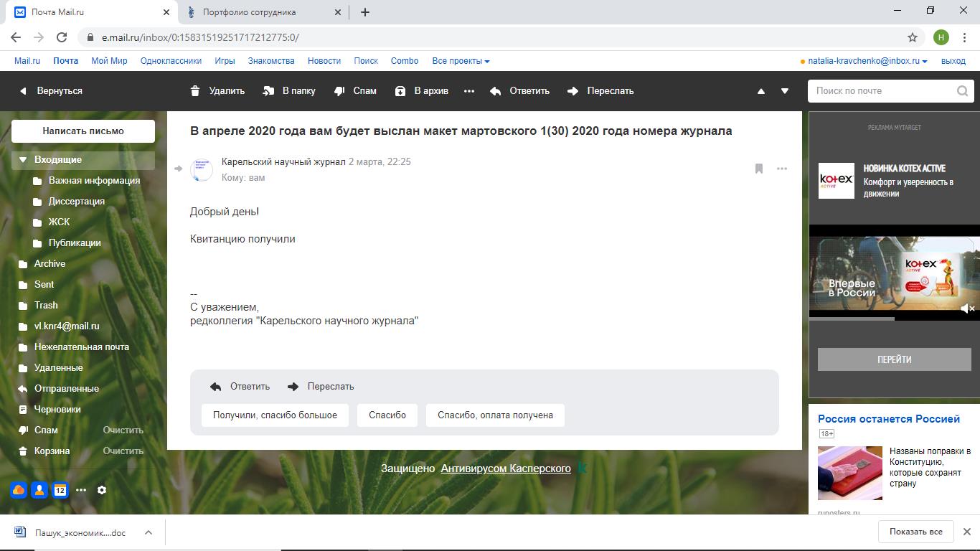Open the calendar icon in sidebar bottom
This screenshot has width=980, height=551.
pos(60,490)
